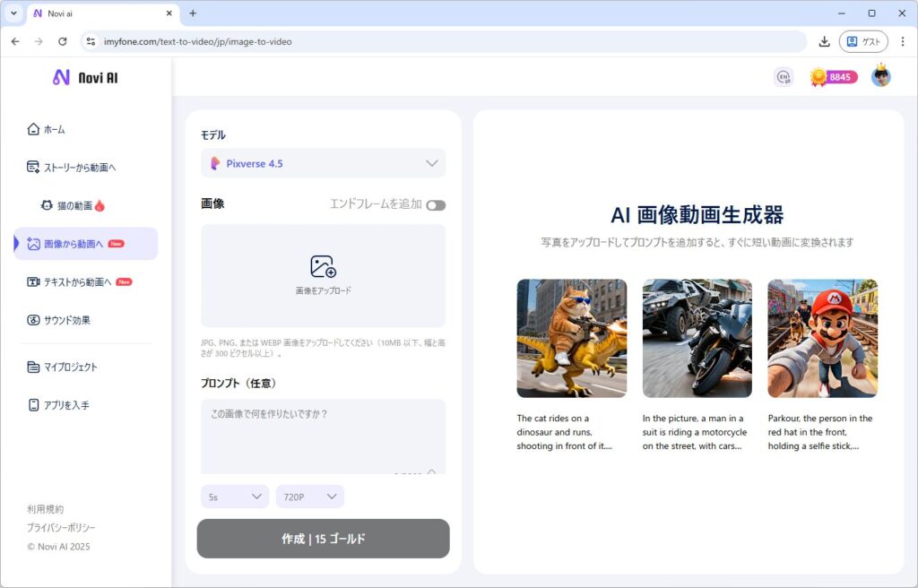Open the 利用規約 link
This screenshot has height=588, width=918.
pos(46,509)
